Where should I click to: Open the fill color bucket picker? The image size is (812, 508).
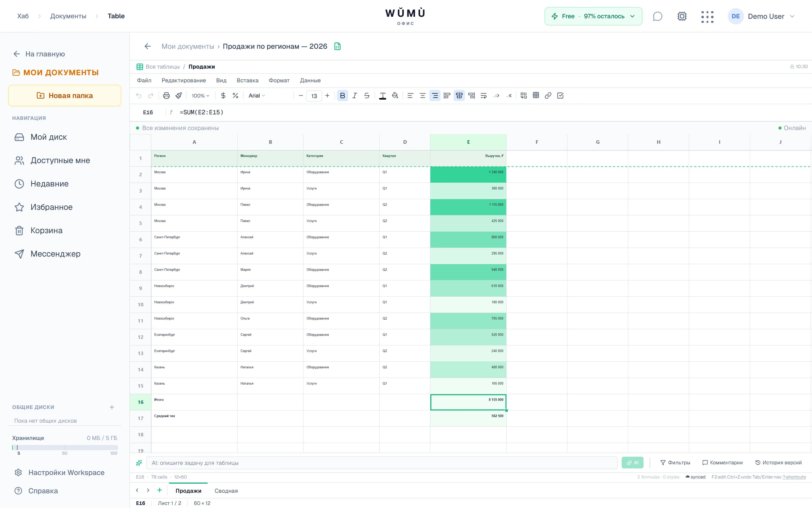pyautogui.click(x=395, y=96)
